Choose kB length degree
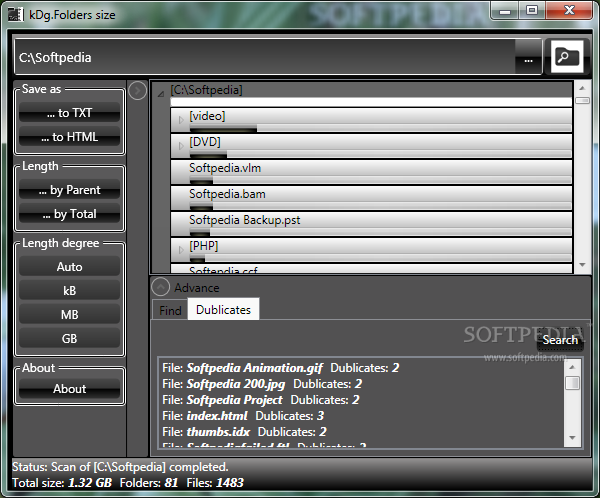 coord(69,291)
